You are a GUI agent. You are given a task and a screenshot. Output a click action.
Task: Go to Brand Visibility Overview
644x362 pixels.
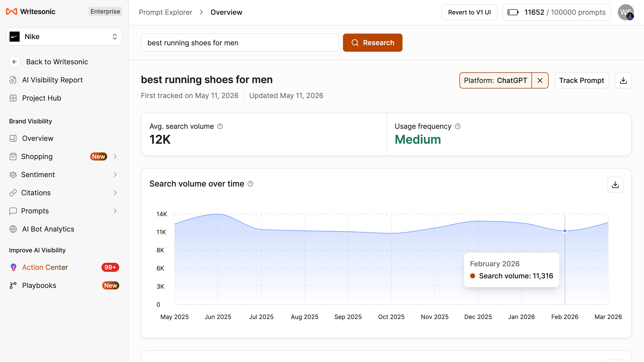pyautogui.click(x=38, y=139)
